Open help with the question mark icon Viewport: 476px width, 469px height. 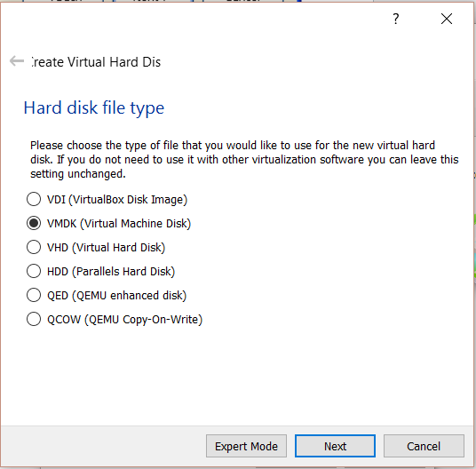click(395, 19)
